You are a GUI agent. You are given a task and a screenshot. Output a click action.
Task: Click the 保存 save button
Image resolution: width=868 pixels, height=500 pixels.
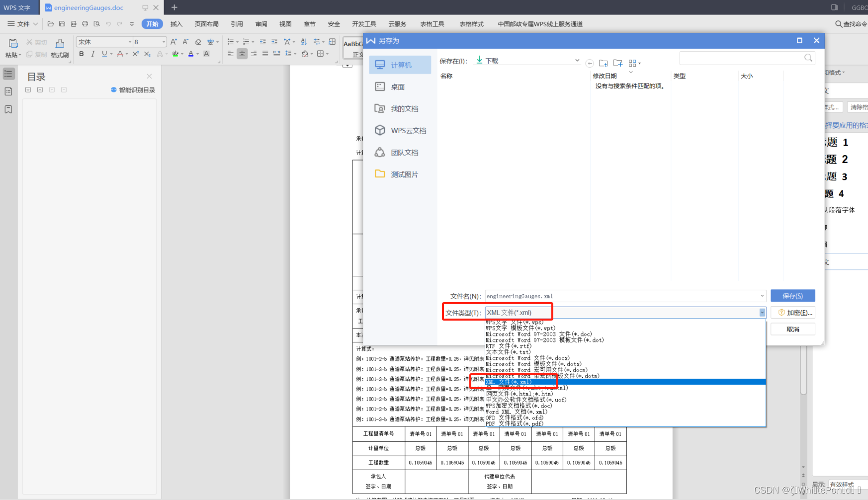pos(793,295)
